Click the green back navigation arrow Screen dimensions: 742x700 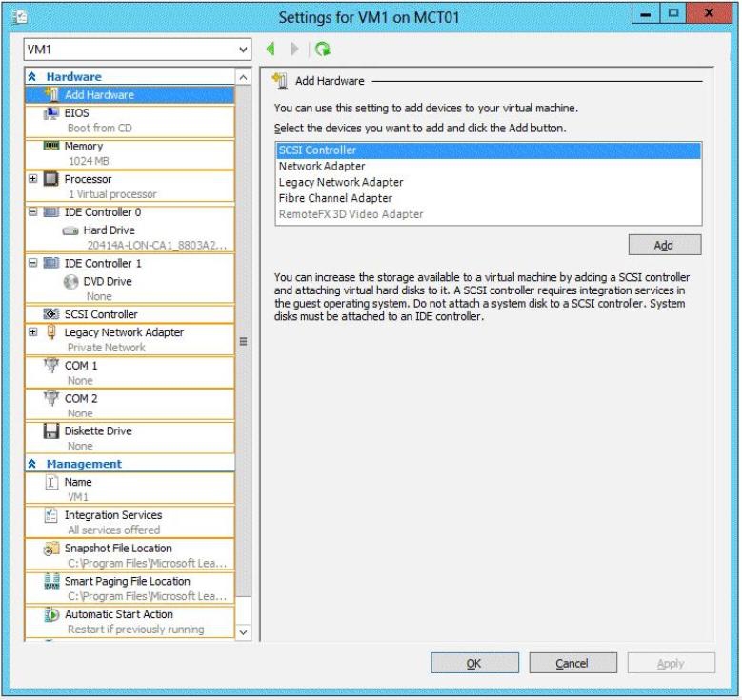click(271, 49)
